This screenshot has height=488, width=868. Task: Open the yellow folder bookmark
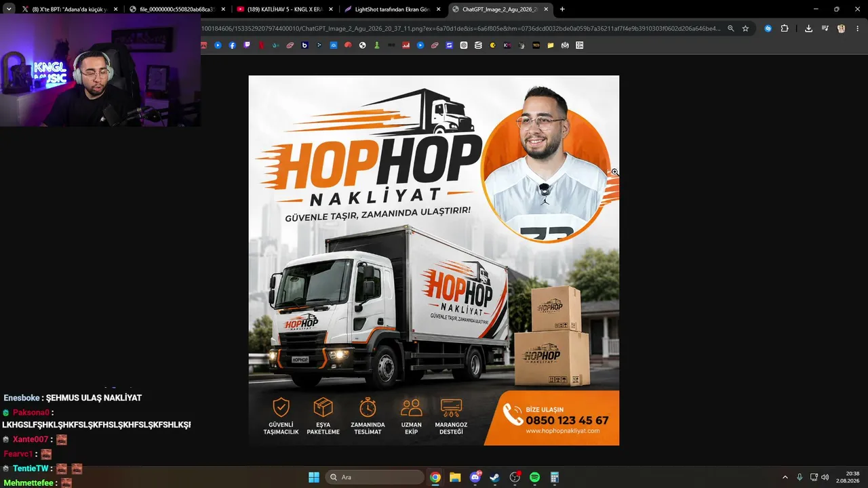pos(551,45)
